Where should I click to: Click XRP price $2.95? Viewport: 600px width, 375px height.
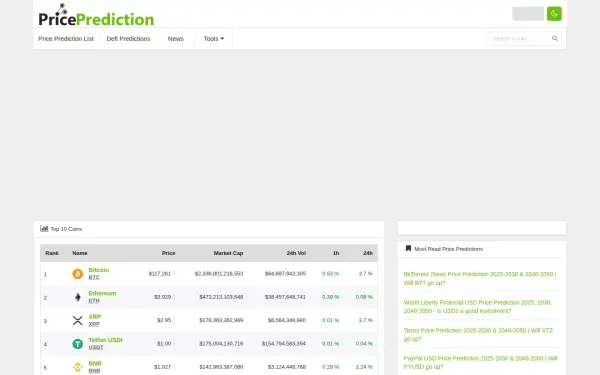point(164,320)
